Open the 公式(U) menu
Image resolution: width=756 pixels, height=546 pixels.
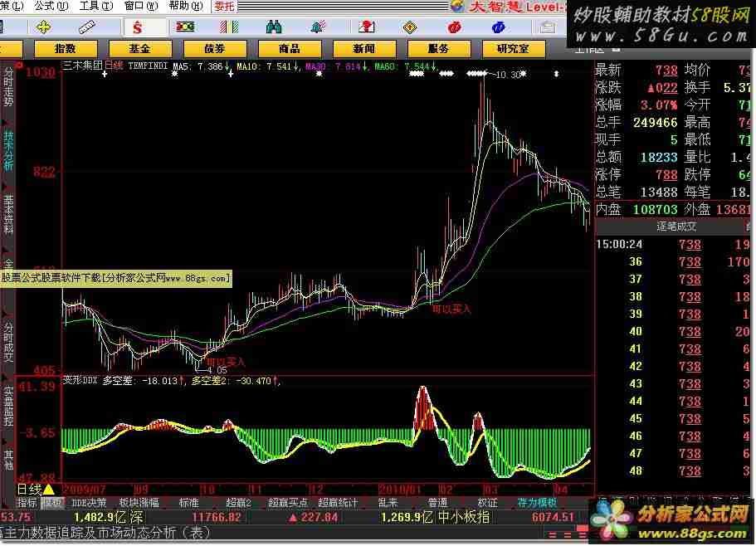pyautogui.click(x=51, y=6)
